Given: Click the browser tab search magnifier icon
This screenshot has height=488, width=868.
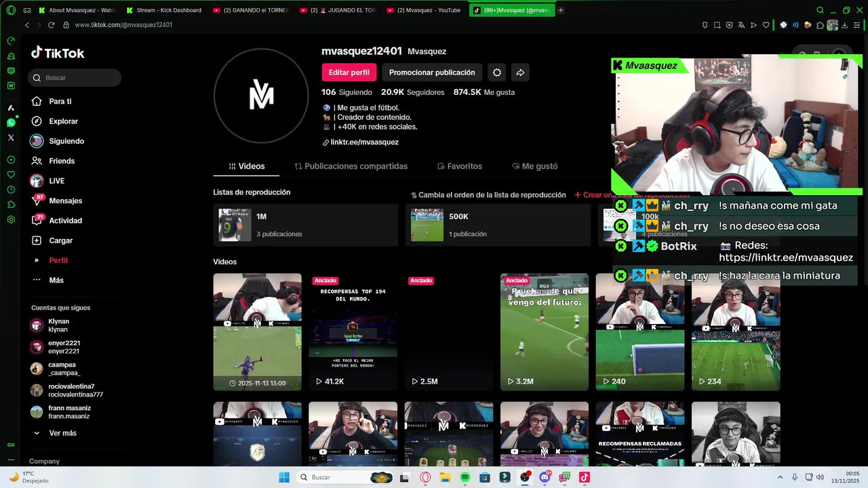Looking at the screenshot, I should (x=820, y=10).
